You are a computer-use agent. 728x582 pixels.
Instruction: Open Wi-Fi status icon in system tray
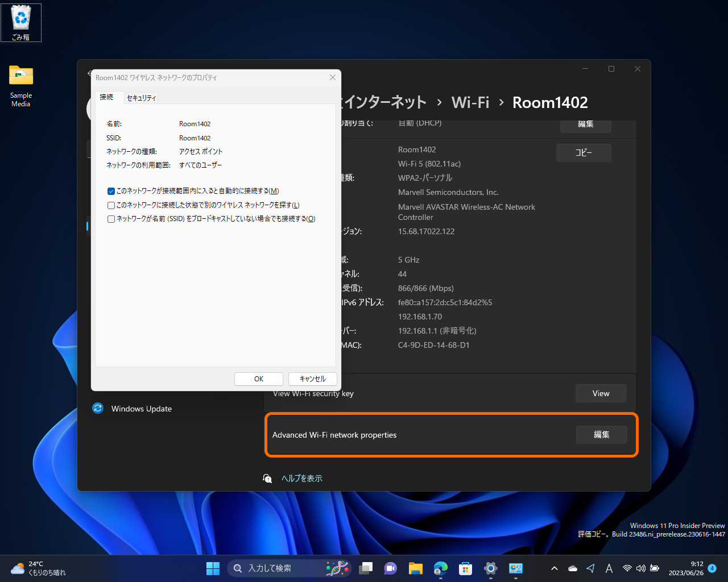pyautogui.click(x=627, y=568)
